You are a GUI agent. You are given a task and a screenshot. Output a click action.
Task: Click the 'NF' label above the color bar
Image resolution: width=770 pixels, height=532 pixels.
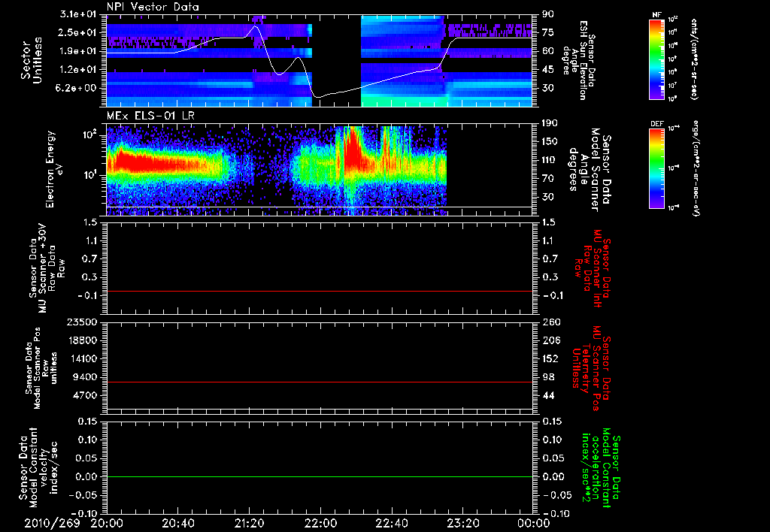point(656,15)
